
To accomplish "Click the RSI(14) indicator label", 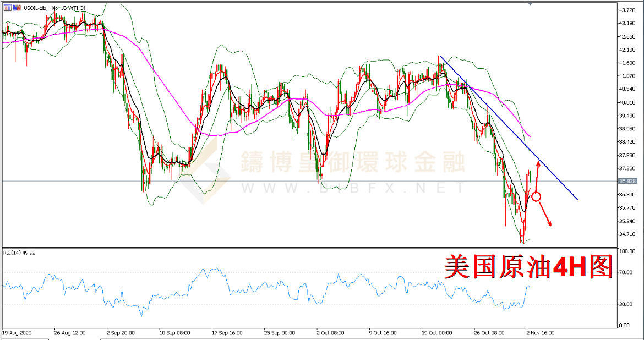I will (x=20, y=253).
